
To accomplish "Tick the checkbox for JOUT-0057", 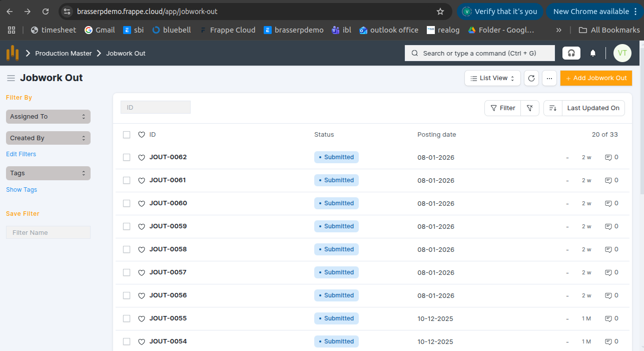I will click(x=127, y=272).
